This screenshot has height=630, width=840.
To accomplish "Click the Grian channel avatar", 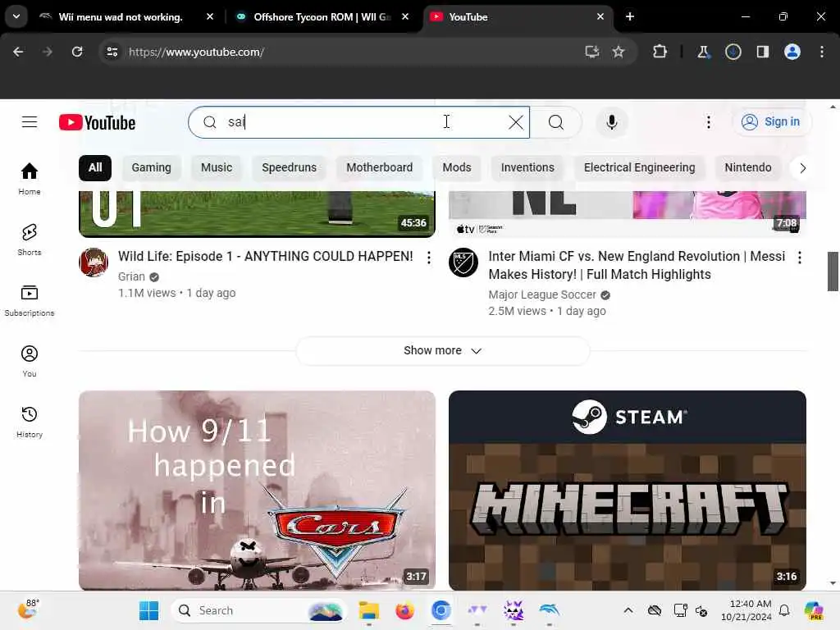I will point(94,262).
